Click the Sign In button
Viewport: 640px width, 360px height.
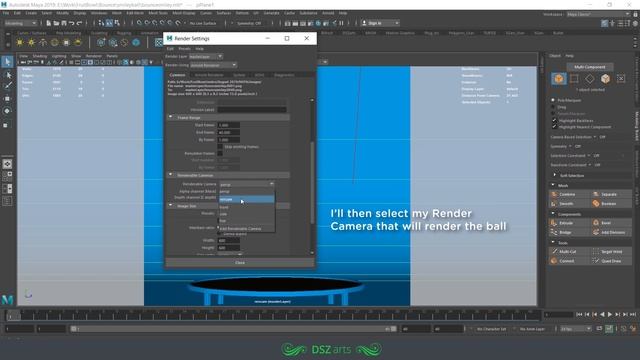tap(380, 23)
